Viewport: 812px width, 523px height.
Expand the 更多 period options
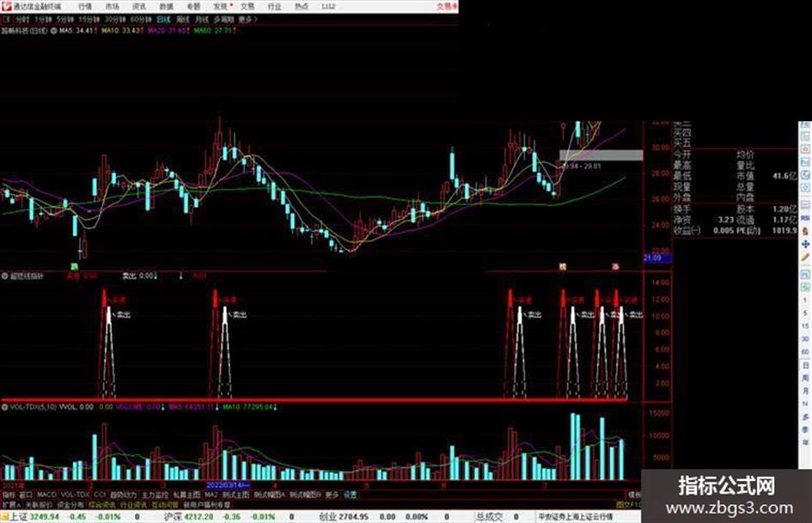[248, 19]
